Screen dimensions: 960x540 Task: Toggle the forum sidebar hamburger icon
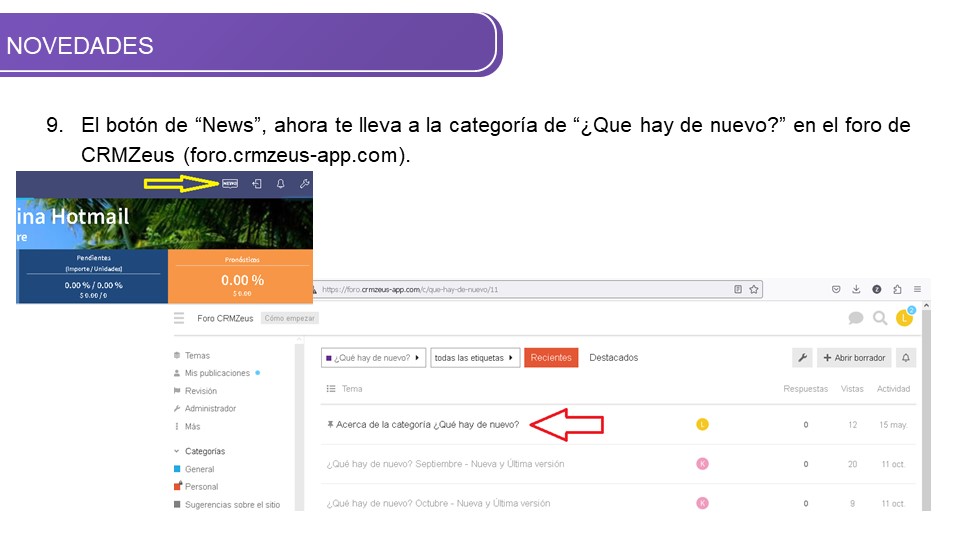click(179, 318)
